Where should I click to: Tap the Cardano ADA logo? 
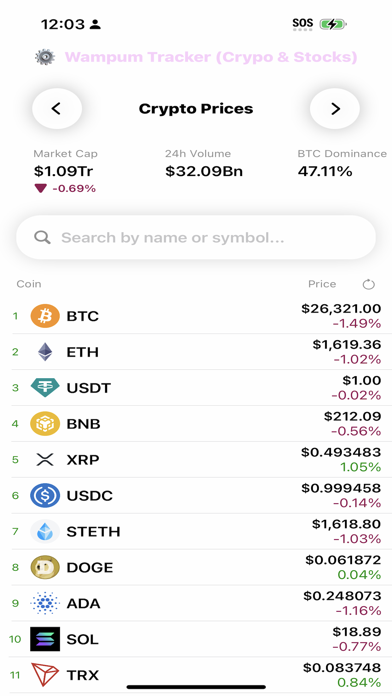tap(45, 603)
